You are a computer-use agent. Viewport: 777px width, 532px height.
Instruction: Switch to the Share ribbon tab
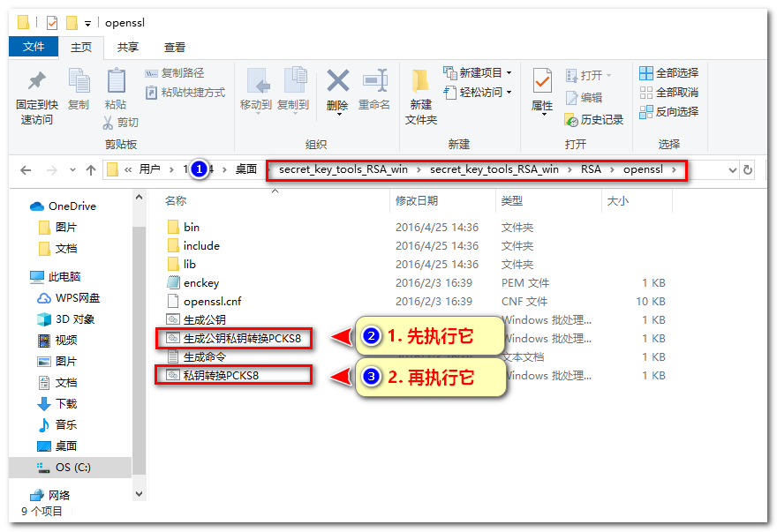[128, 47]
